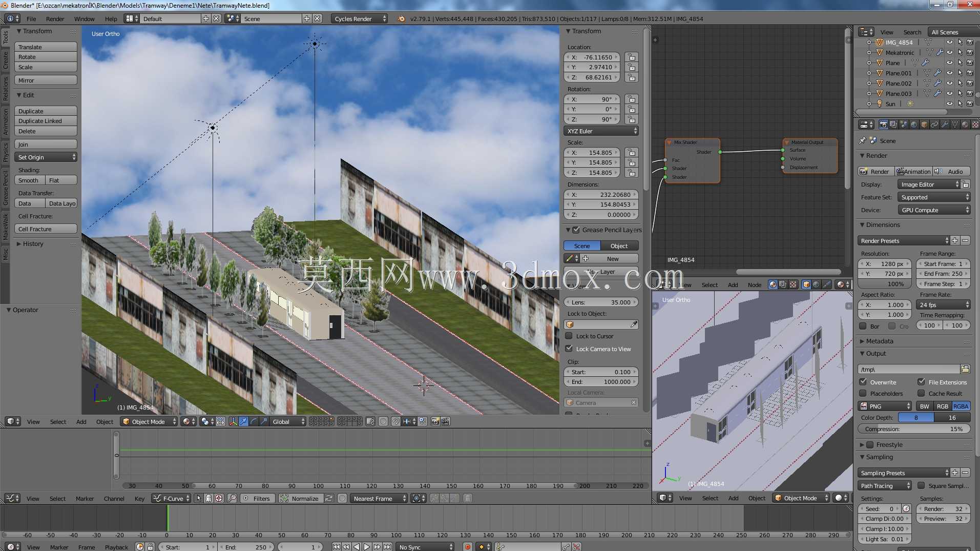Pin the Scene properties context
Viewport: 980px width, 551px height.
tap(862, 140)
